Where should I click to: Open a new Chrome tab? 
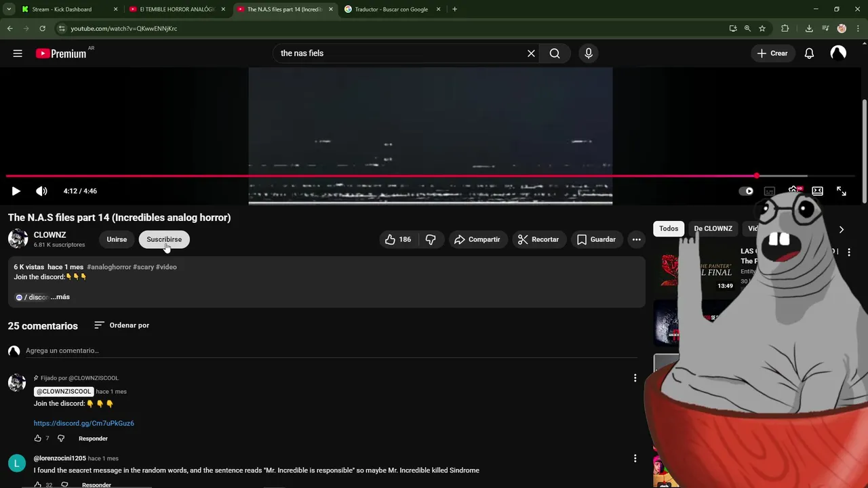(454, 9)
